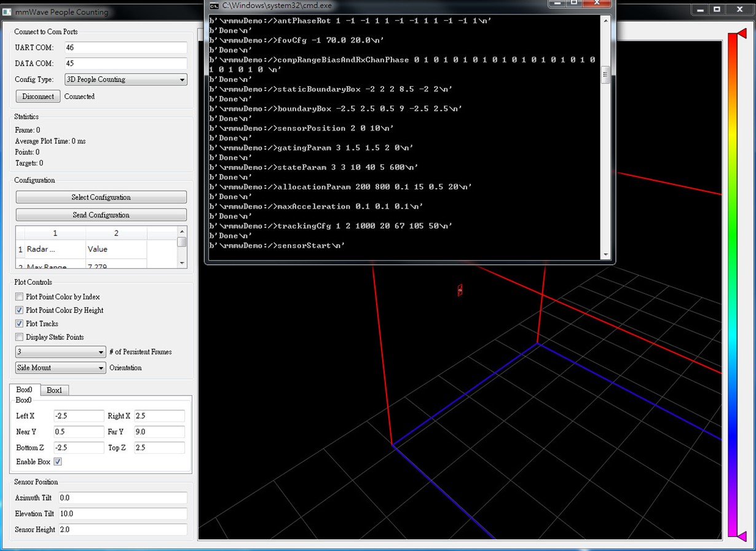Enable Display Static Points checkbox
The image size is (756, 551).
[19, 338]
